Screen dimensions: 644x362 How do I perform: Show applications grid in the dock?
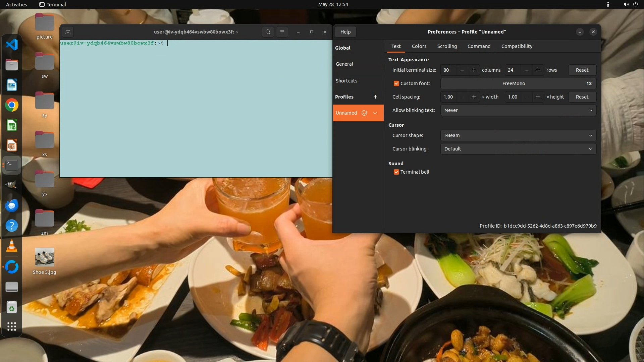[12, 326]
